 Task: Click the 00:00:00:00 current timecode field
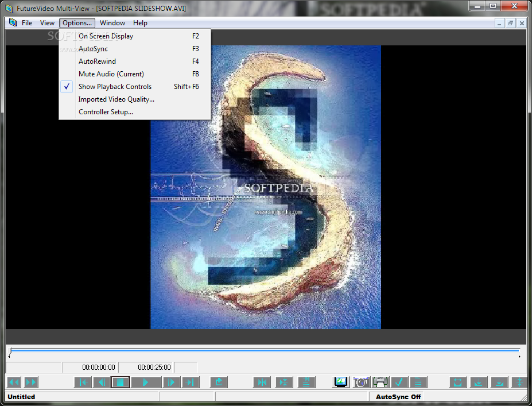(90, 368)
